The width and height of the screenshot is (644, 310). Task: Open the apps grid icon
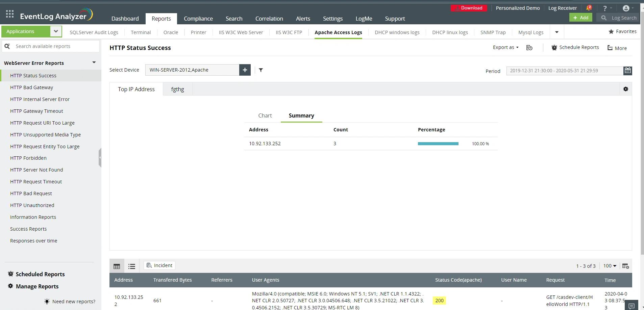tap(10, 14)
